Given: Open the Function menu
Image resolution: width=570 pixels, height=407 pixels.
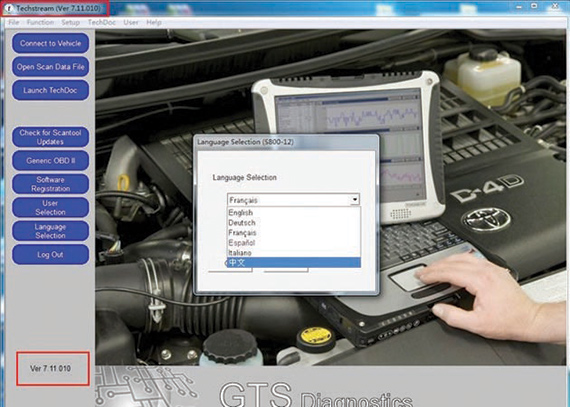Looking at the screenshot, I should (x=40, y=23).
